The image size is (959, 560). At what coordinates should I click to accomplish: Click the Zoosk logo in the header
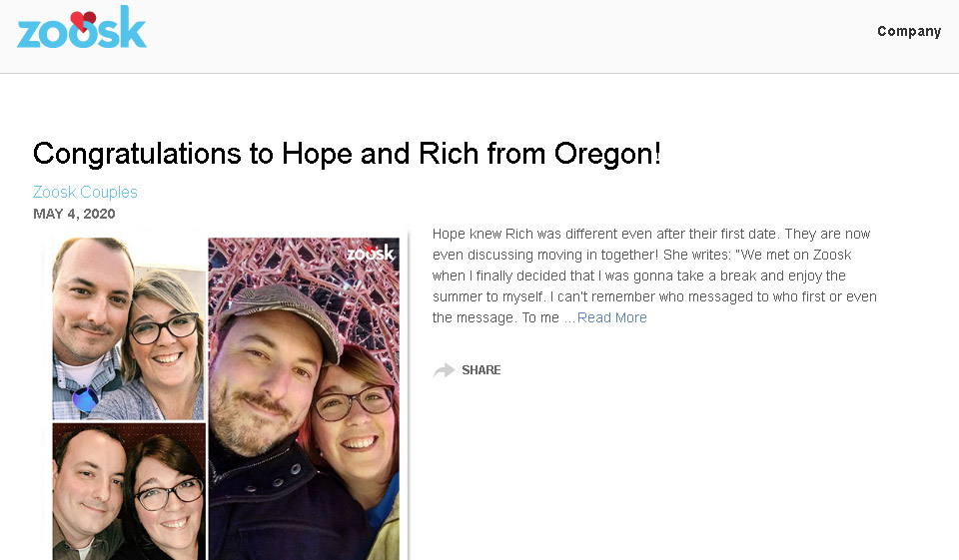[x=82, y=30]
